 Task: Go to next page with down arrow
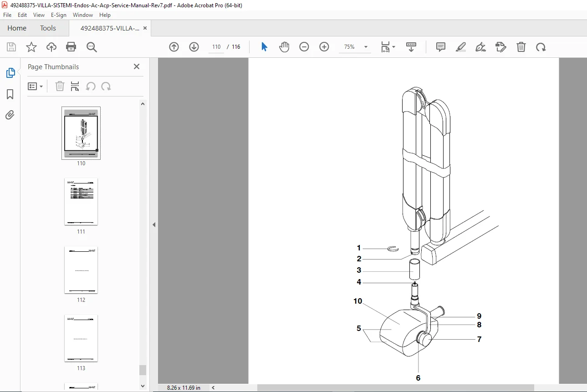click(x=194, y=47)
